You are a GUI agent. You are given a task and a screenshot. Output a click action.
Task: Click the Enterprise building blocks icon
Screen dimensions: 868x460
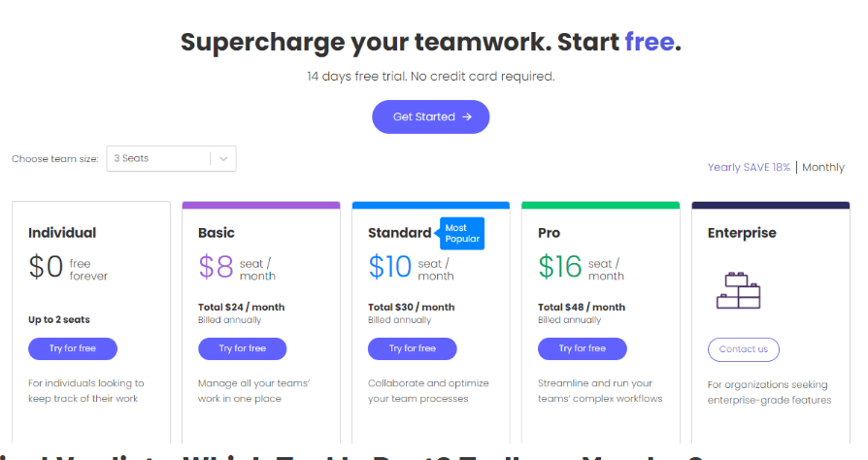coord(737,289)
